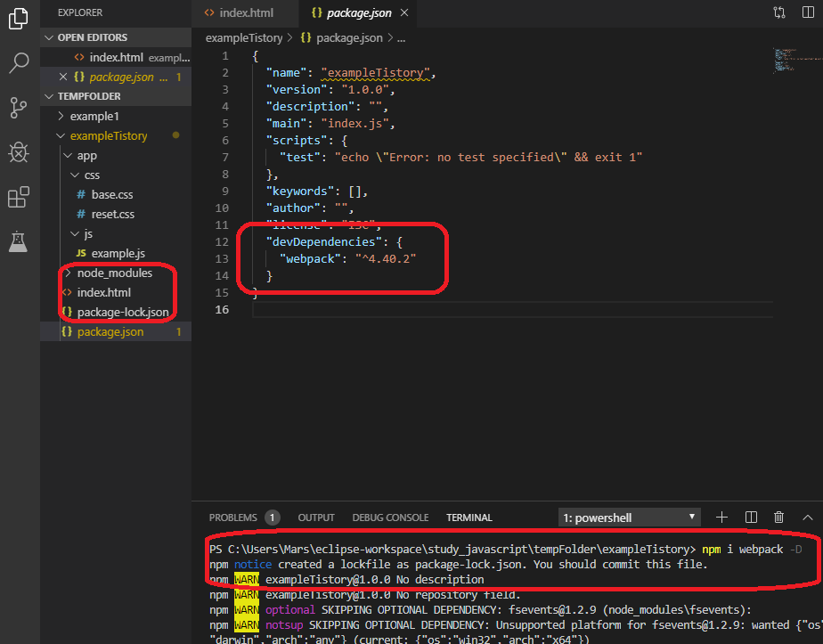823x644 pixels.
Task: Open the Explorer view in activity bar
Action: click(19, 19)
